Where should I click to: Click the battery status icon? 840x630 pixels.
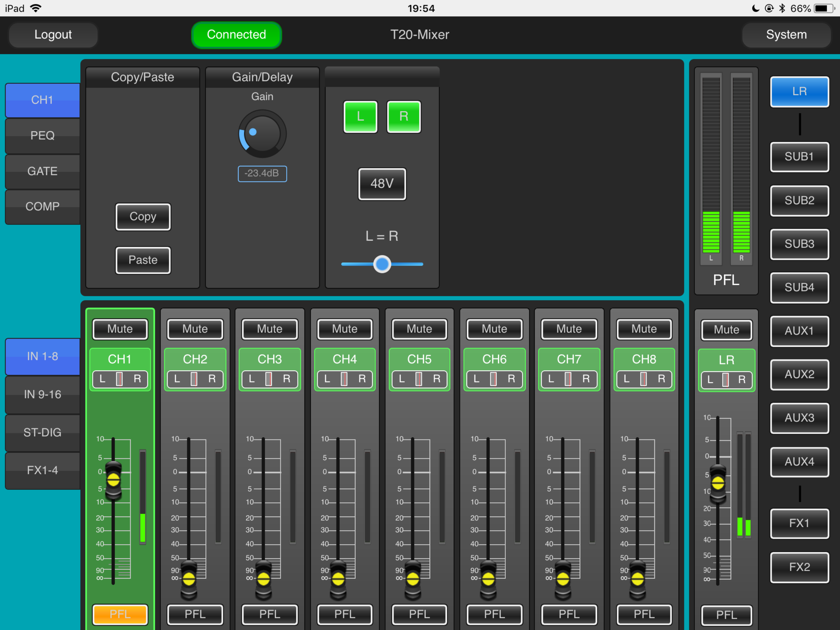click(x=824, y=8)
